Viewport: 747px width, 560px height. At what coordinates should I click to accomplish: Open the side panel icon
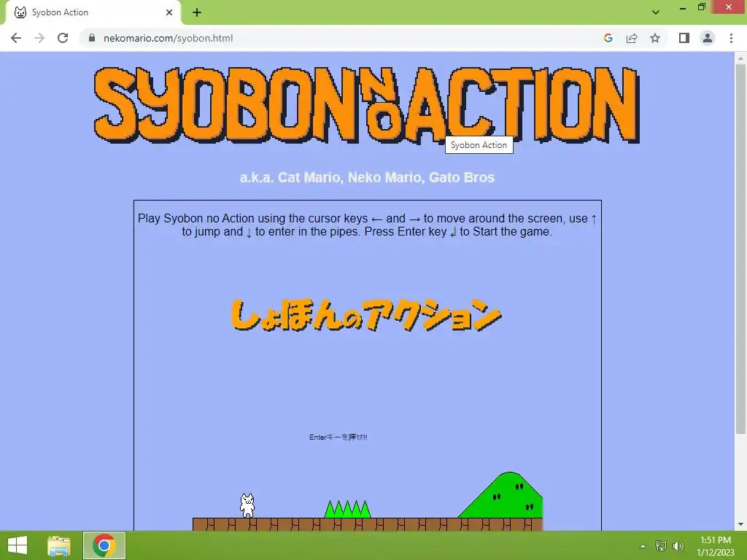[x=684, y=38]
